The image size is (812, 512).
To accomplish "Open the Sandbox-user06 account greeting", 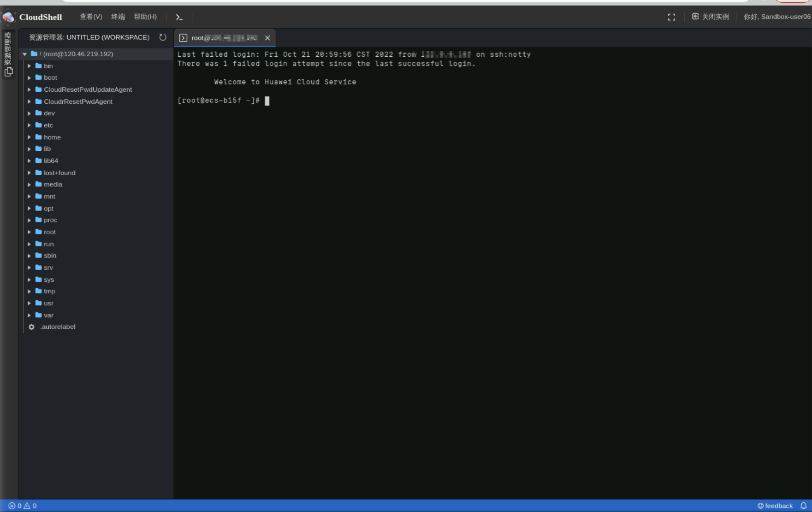I will 777,17.
